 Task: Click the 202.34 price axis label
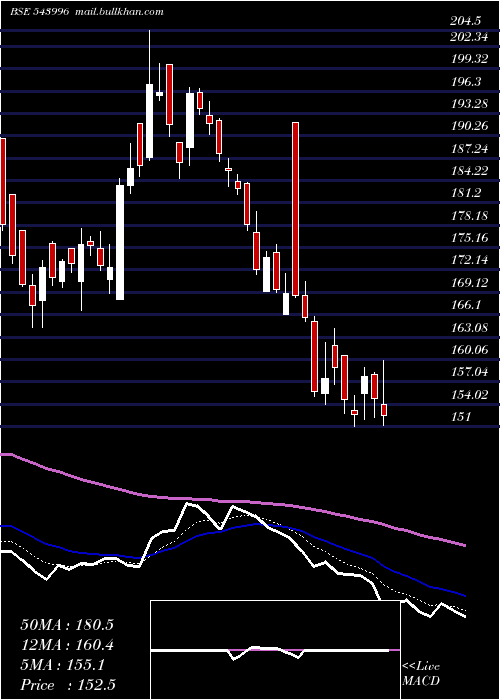pos(468,37)
